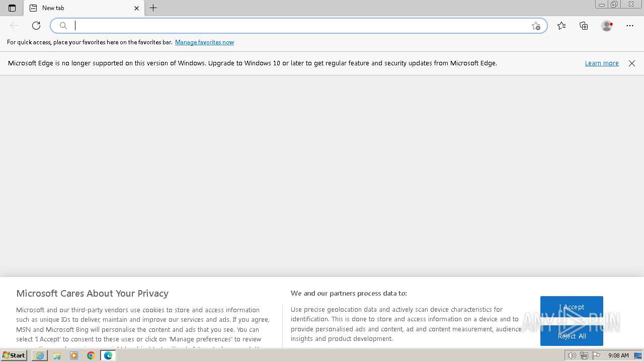Open the Learn more link
The image size is (644, 362).
602,63
